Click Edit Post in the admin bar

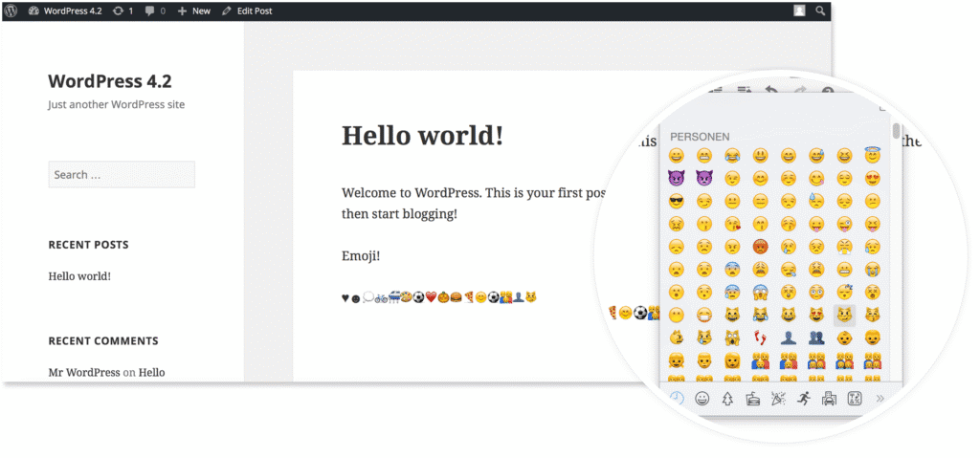coord(247,11)
